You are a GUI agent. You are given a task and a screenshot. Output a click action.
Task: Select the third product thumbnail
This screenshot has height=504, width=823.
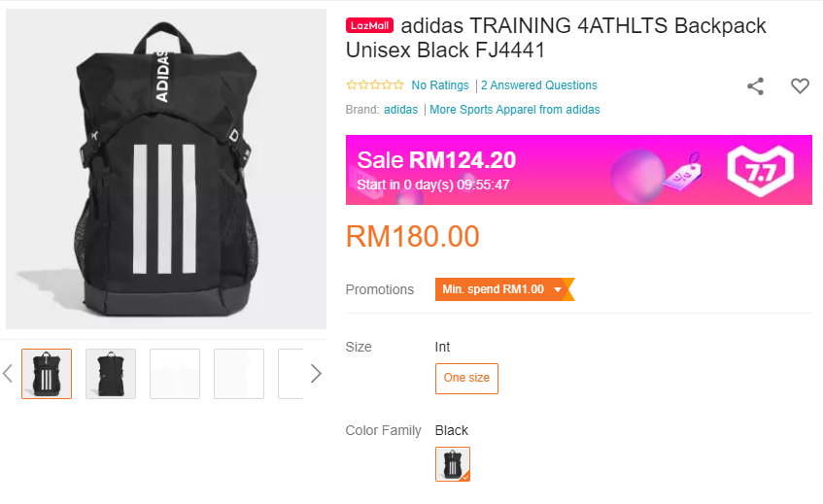click(x=175, y=374)
